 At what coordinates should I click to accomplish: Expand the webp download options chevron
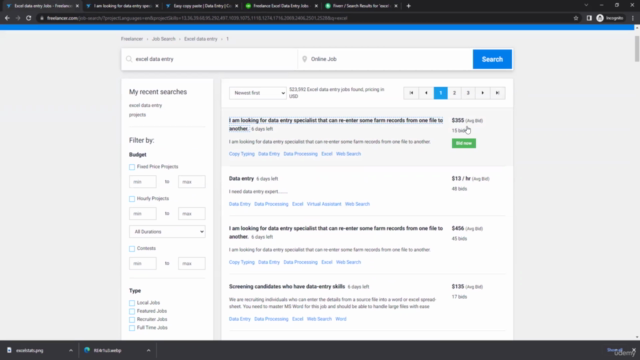pos(149,350)
